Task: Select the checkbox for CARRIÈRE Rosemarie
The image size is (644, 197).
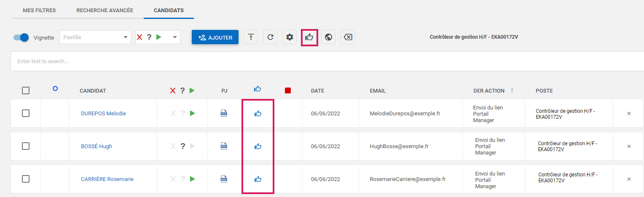Action: (26, 179)
